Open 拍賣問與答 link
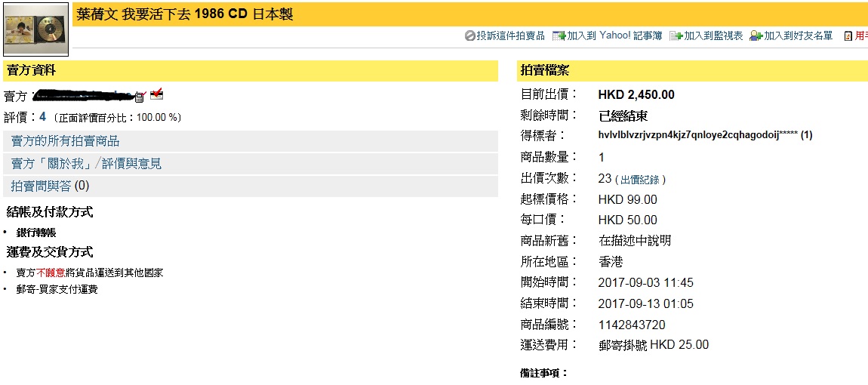 pyautogui.click(x=41, y=186)
